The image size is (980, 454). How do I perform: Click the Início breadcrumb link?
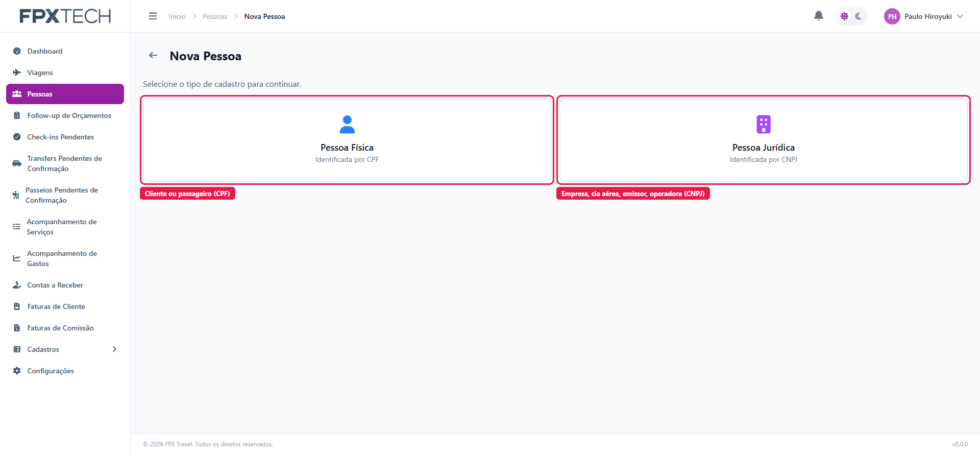[177, 16]
